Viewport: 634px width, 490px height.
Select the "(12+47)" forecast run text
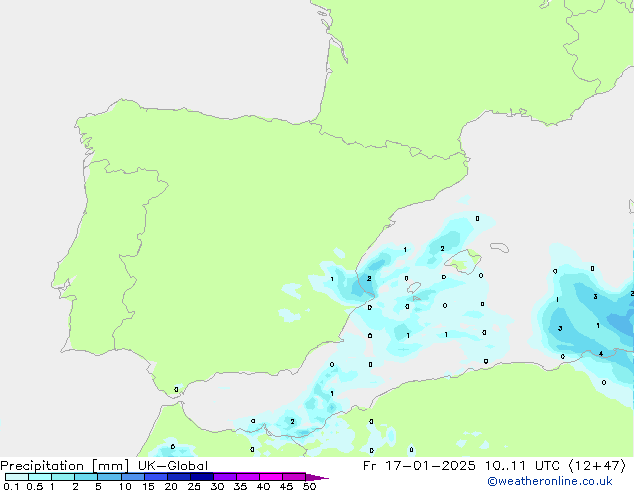[597, 466]
